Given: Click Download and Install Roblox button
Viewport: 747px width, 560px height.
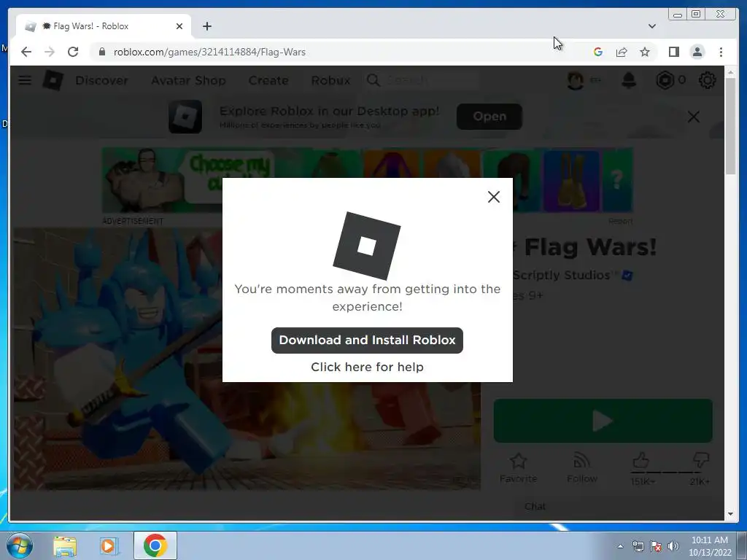Looking at the screenshot, I should [x=367, y=340].
